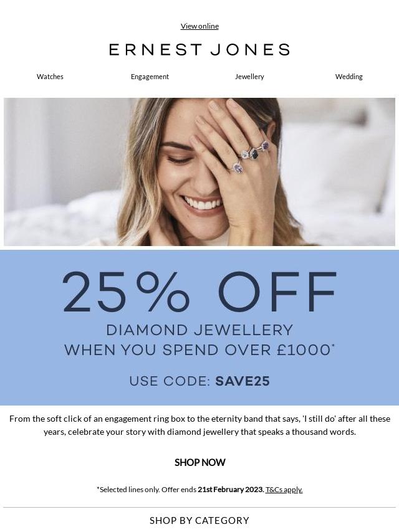Select the SAVE25 promo code
This screenshot has height=532, width=399.
[243, 381]
